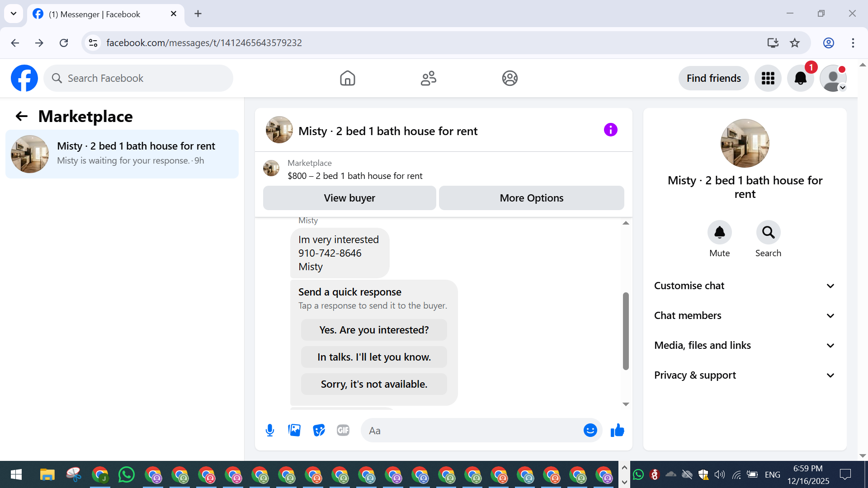
Task: Click the browser address bar URL
Action: [204, 43]
